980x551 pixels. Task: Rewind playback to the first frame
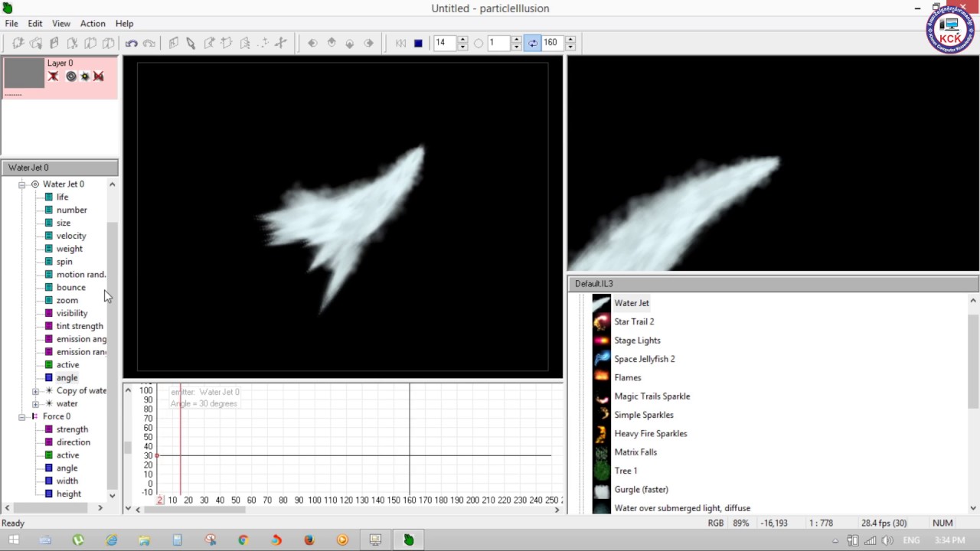[x=400, y=43]
